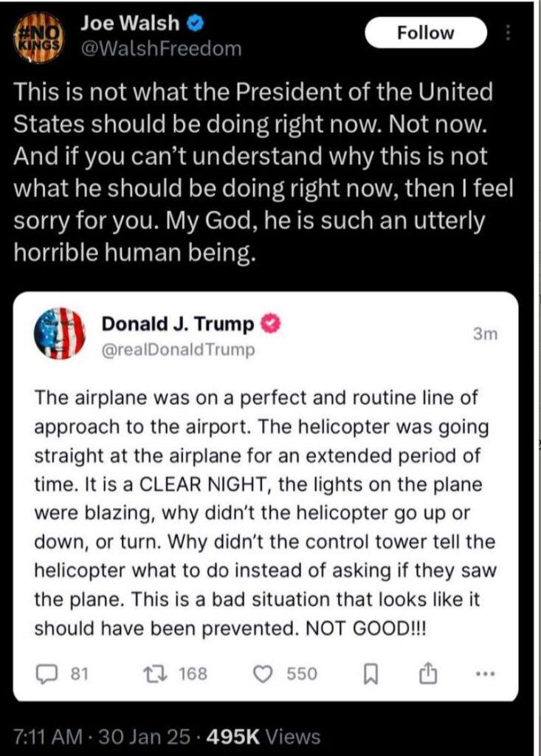541x756 pixels.
Task: Click the share icon on the quoted post
Action: [425, 673]
